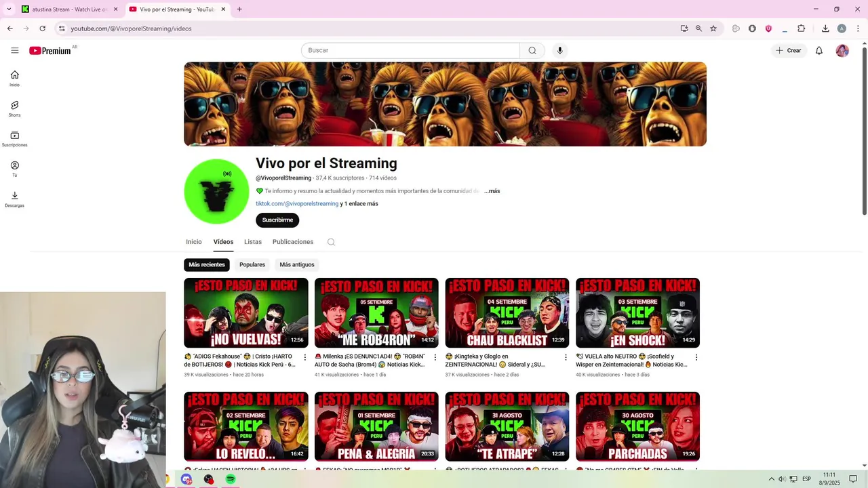Open the Tú section in sidebar
The image size is (868, 488).
(14, 169)
